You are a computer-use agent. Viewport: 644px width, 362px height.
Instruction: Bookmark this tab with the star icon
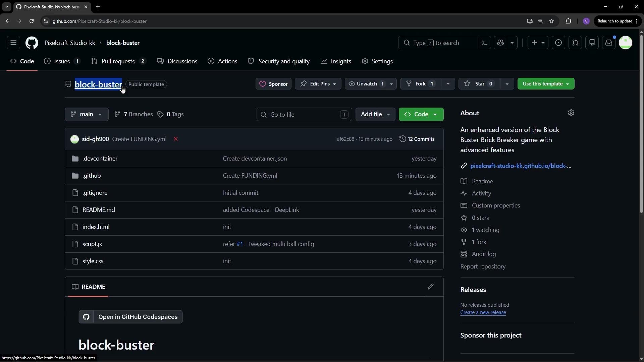point(551,21)
